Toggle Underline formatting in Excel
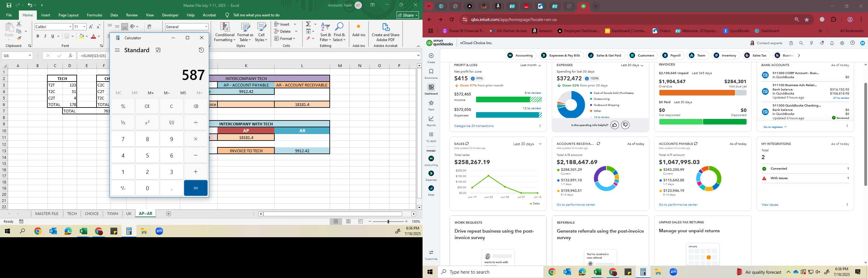 (53, 36)
